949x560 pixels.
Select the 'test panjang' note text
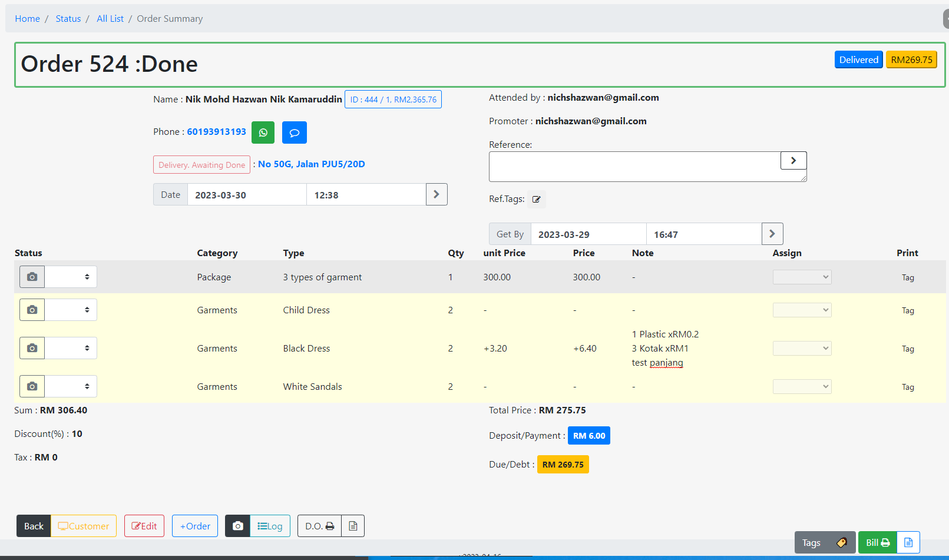(657, 363)
